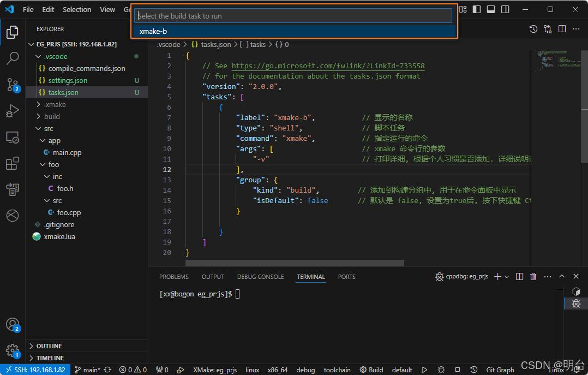This screenshot has height=375, width=588.
Task: Expand the TIMELINE section
Action: coord(87,358)
